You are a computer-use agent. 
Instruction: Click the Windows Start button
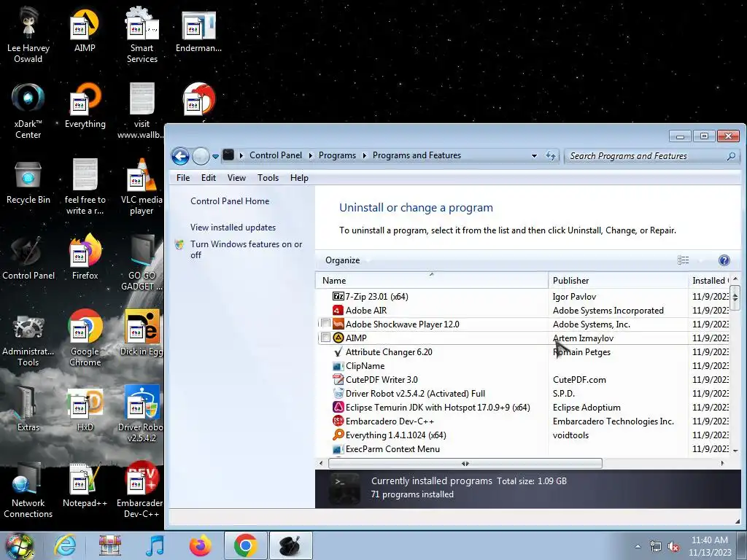tap(19, 545)
